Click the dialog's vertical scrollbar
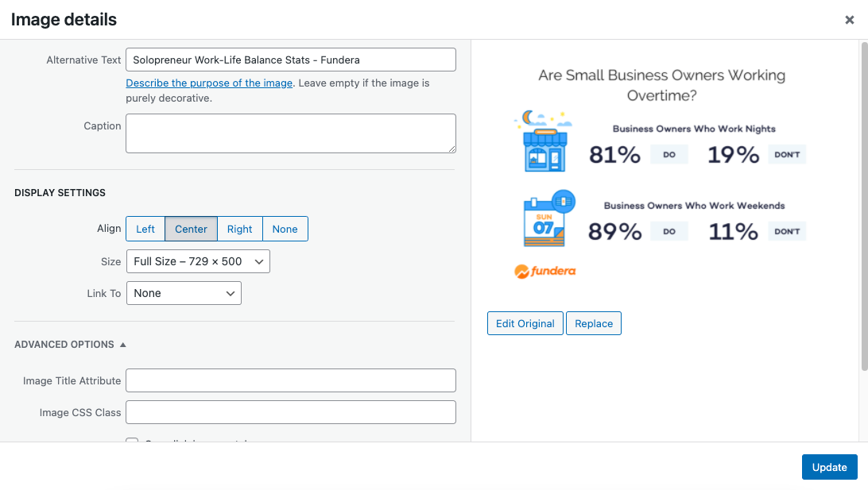Screen dimensions: 868x490 (x=864, y=206)
